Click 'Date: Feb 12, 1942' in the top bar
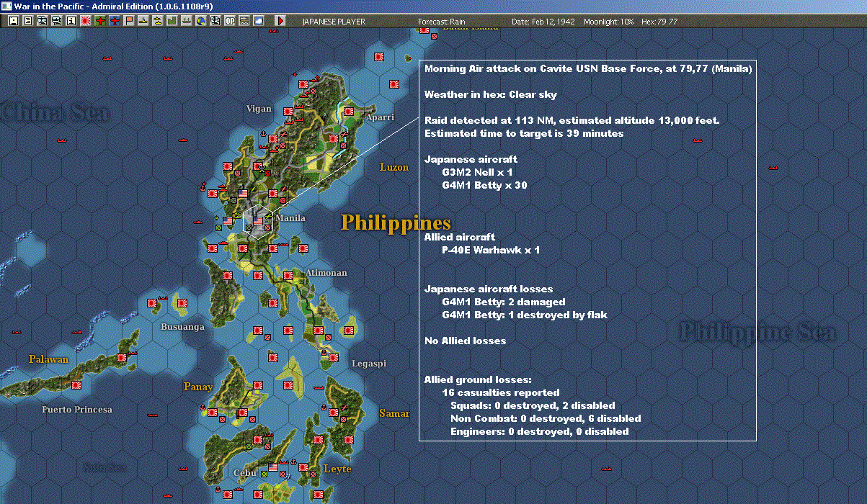 pos(543,22)
